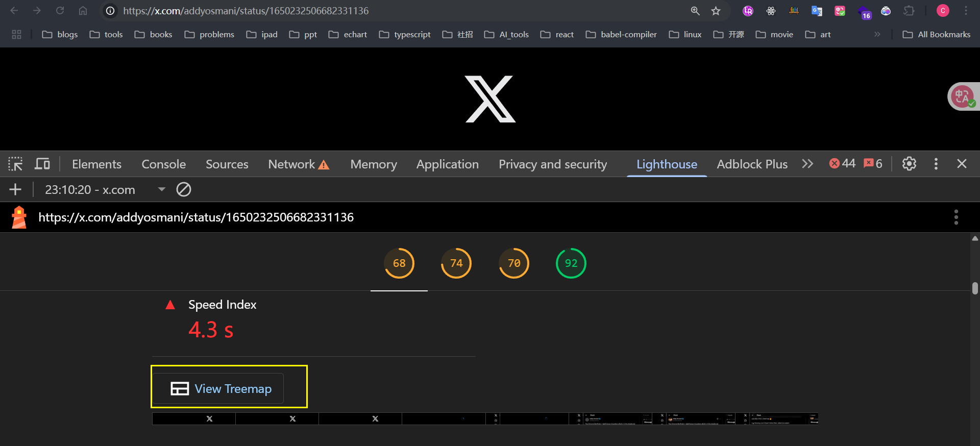Switch to the Sources tab
The width and height of the screenshot is (980, 446).
coord(227,164)
